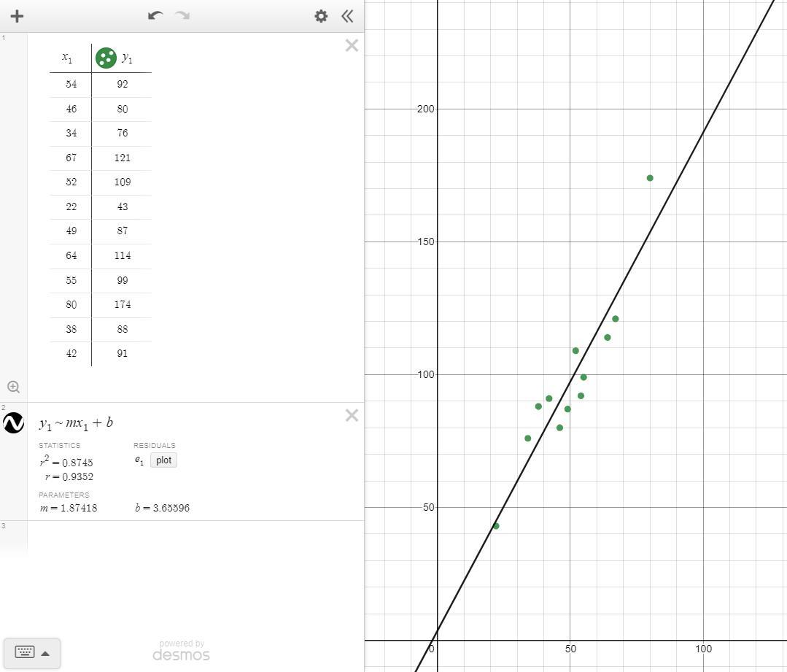Collapse the expression list with the double chevron
Viewport: 787px width, 672px height.
[347, 16]
